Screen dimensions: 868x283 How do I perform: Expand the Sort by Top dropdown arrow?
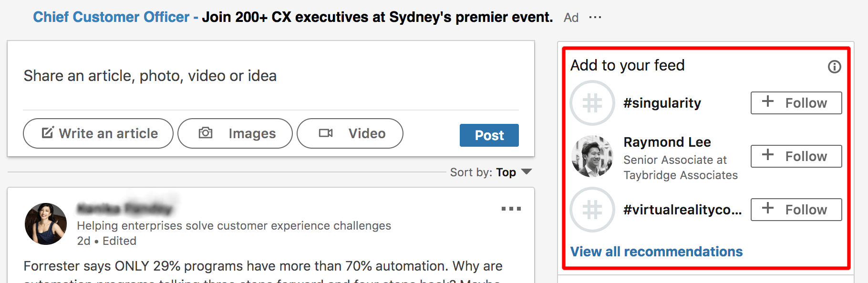527,172
